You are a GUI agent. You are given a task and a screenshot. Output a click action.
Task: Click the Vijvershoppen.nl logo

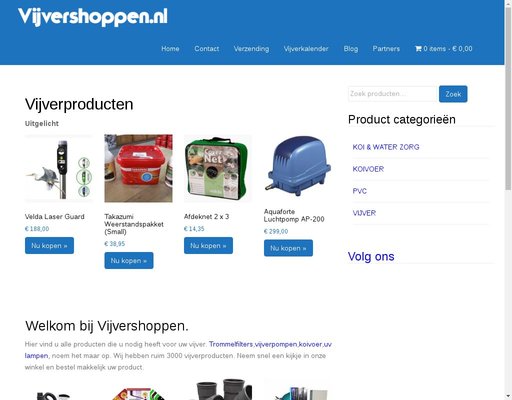point(93,17)
